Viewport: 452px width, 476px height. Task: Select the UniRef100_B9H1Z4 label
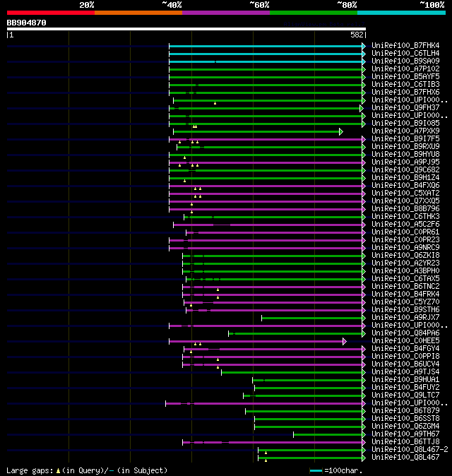coord(405,177)
